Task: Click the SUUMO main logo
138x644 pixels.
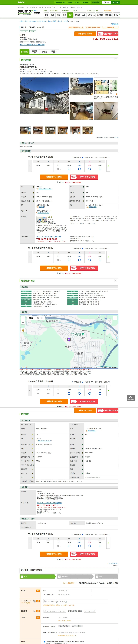Action: point(25,12)
